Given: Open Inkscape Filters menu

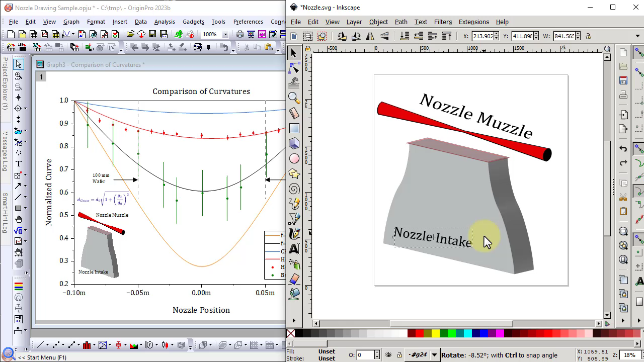Looking at the screenshot, I should pyautogui.click(x=443, y=22).
